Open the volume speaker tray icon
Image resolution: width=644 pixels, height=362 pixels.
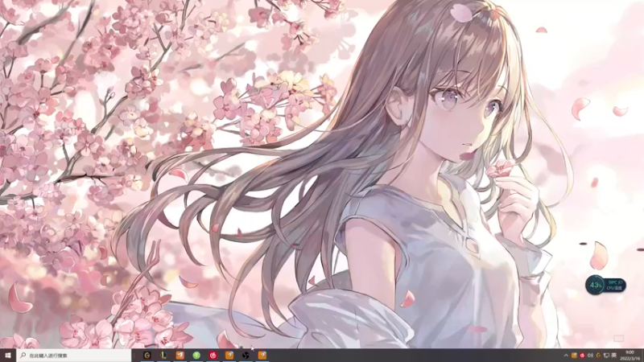click(x=590, y=356)
